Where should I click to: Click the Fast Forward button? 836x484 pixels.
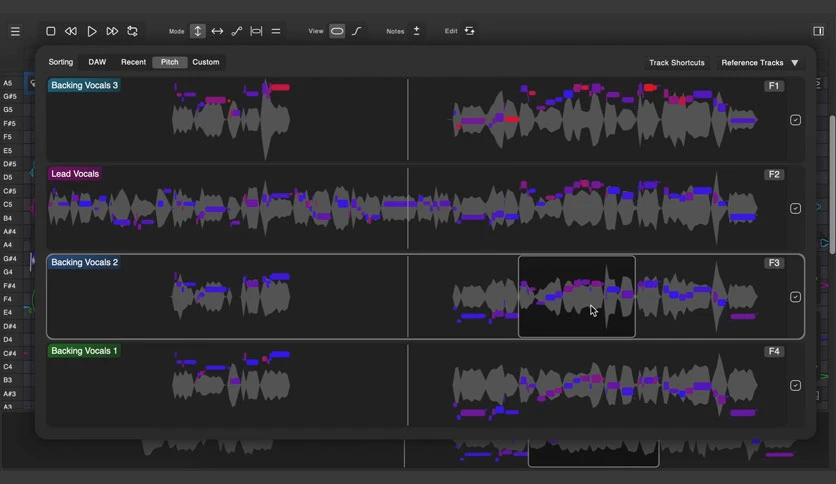click(112, 31)
